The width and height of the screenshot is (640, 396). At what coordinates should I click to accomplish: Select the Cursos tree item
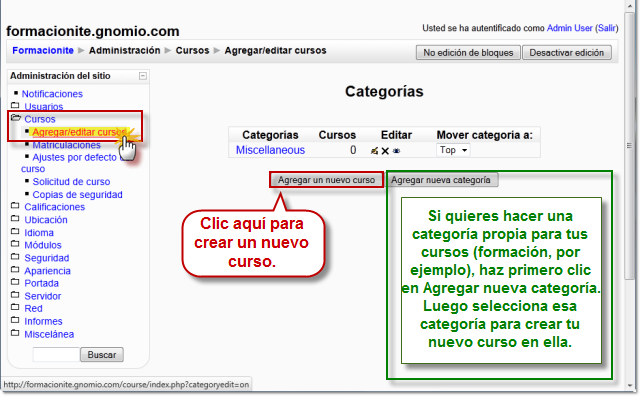(x=40, y=119)
